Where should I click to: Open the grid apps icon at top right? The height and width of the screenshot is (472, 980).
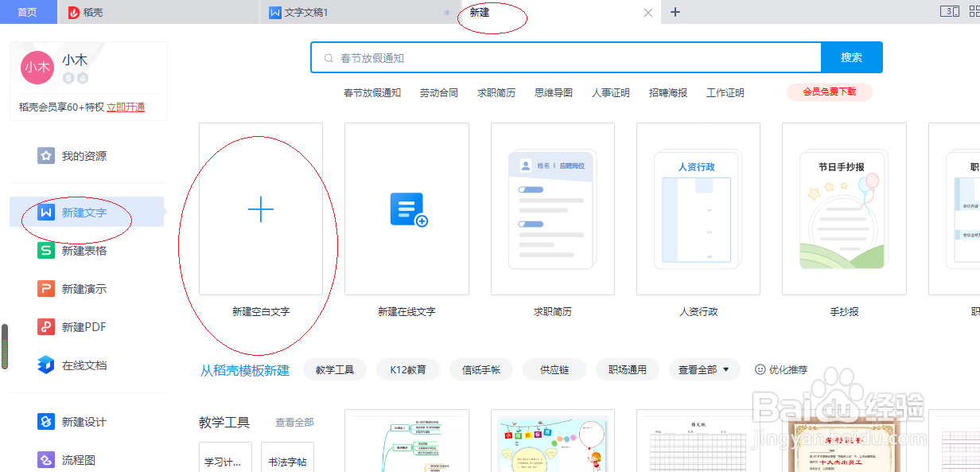(974, 12)
